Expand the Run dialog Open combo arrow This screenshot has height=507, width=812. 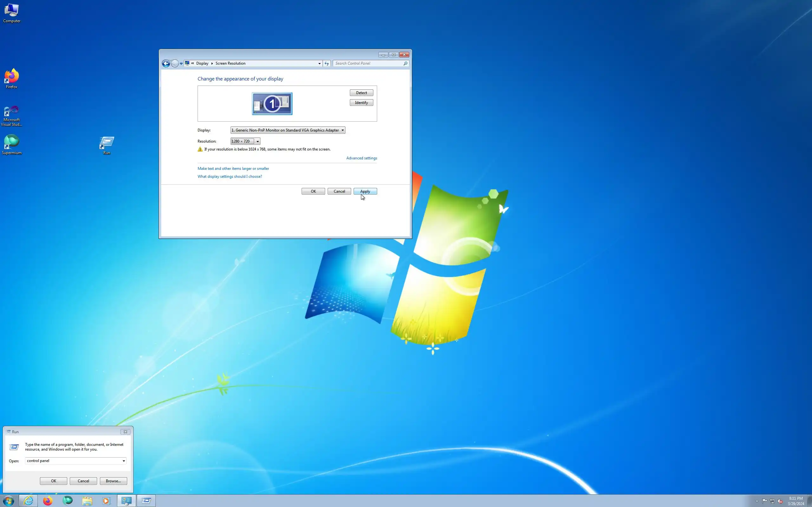(124, 461)
